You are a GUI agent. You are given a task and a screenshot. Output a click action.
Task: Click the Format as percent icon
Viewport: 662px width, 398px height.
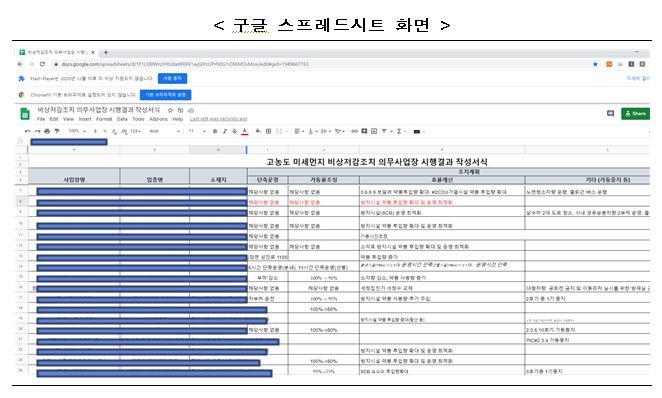[105, 131]
